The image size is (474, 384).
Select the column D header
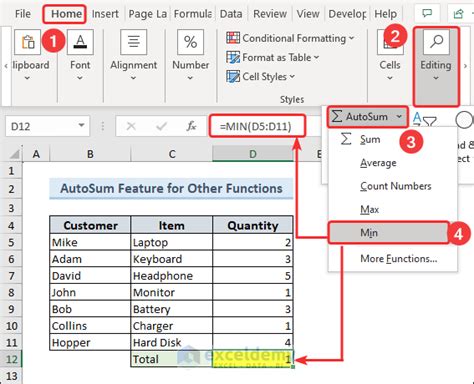[253, 154]
